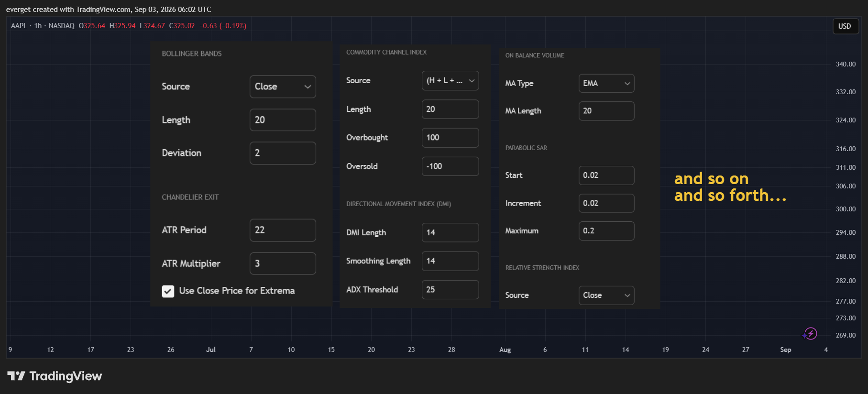Screen dimensions: 868x394
Task: Click the 340.00 price axis label
Action: [x=846, y=64]
